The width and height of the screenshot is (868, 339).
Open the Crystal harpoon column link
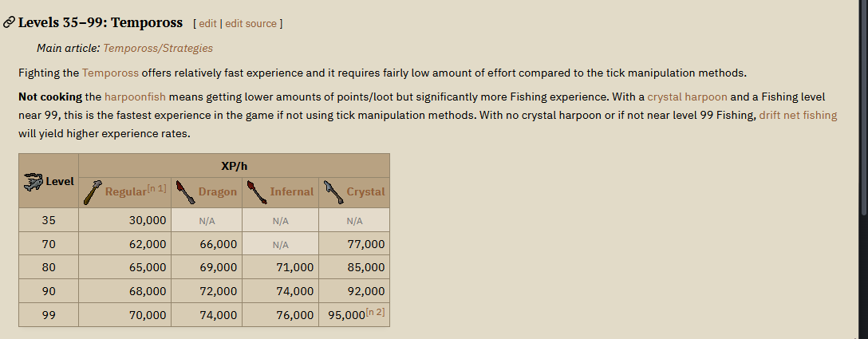[x=365, y=191]
